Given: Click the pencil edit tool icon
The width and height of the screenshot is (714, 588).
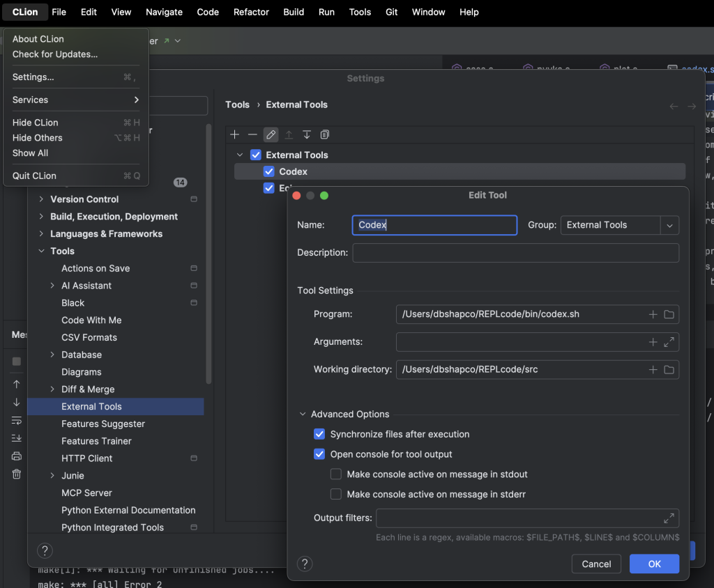Looking at the screenshot, I should click(271, 134).
